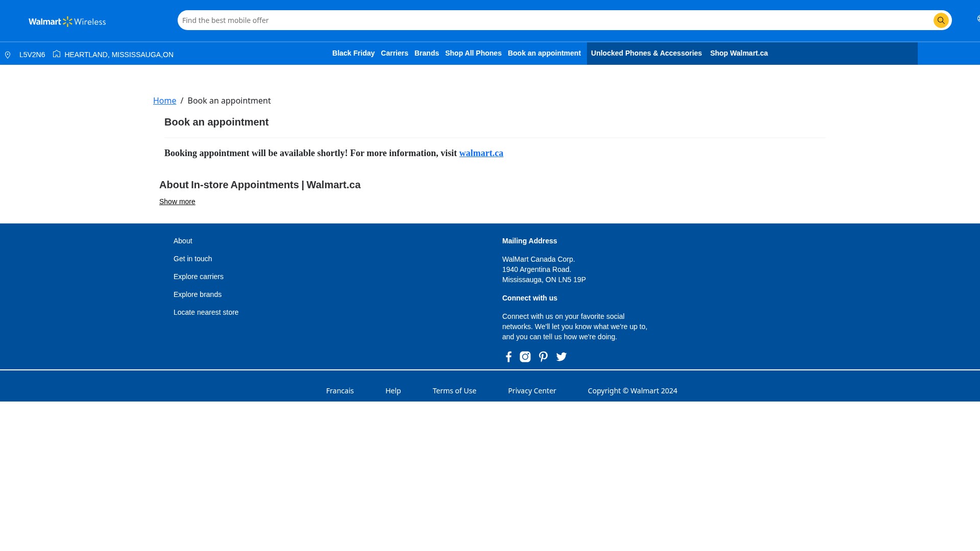Image resolution: width=980 pixels, height=551 pixels.
Task: Open Privacy Center link
Action: [532, 391]
